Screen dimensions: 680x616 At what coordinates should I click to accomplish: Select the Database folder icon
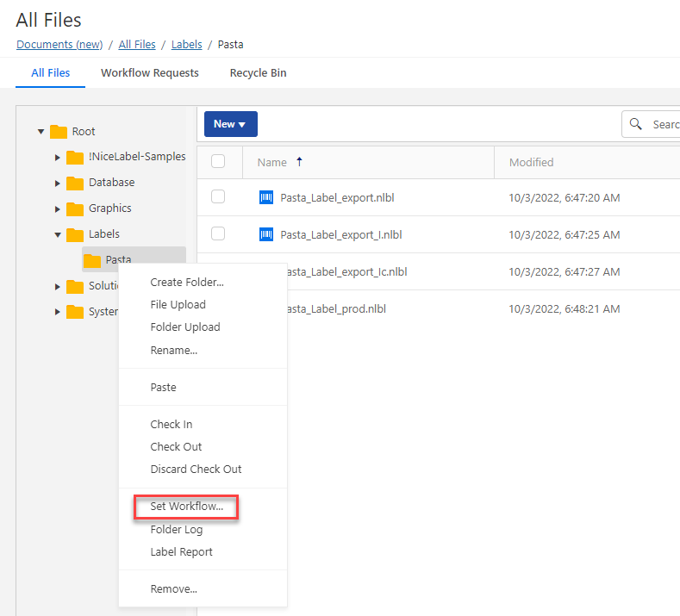coord(75,183)
